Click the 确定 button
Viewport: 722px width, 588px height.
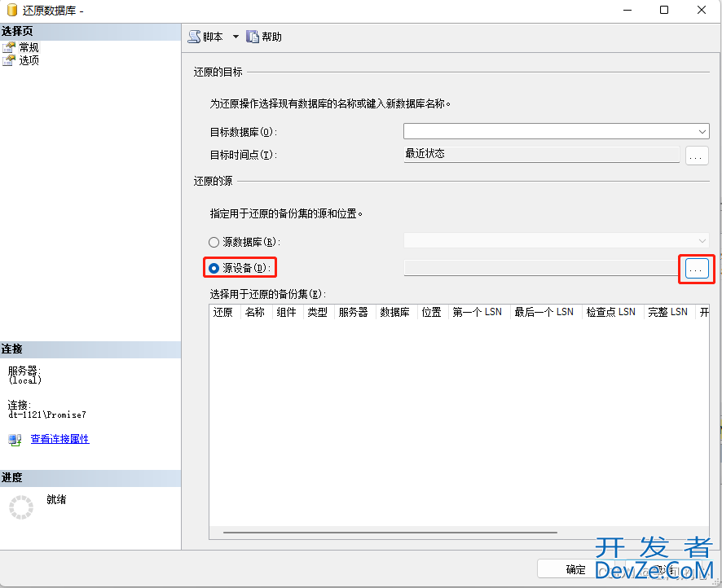pyautogui.click(x=575, y=569)
